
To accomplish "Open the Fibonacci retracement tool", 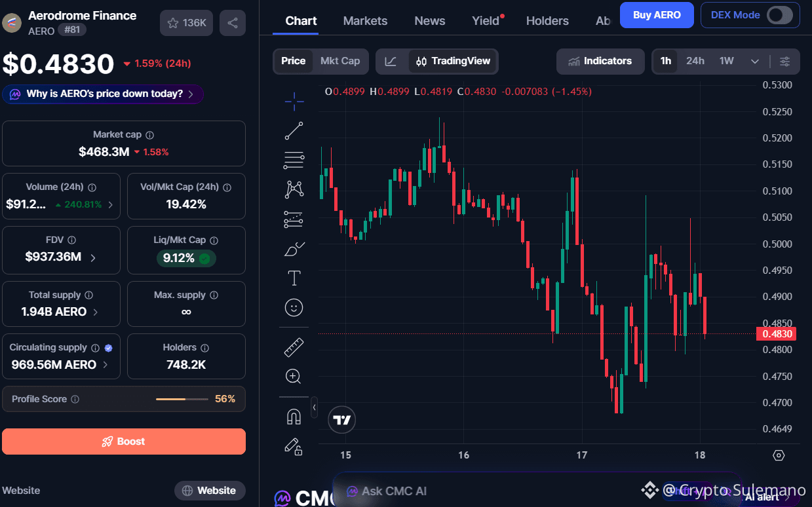I will (294, 160).
